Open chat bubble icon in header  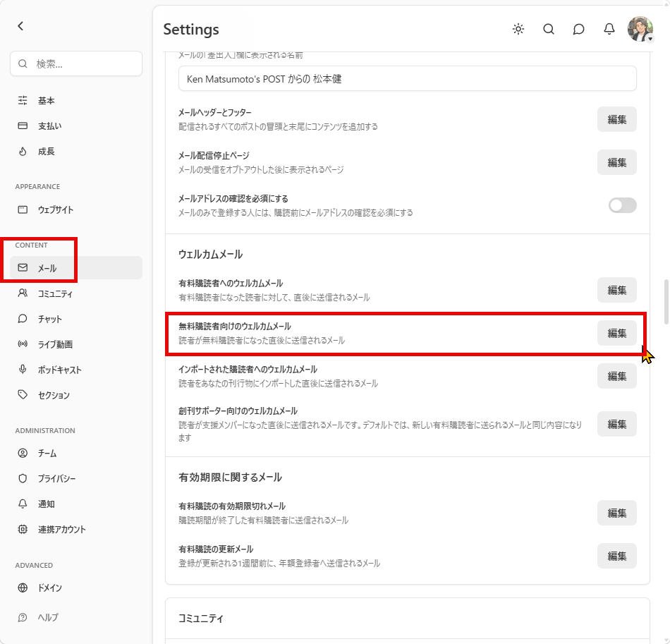(578, 29)
